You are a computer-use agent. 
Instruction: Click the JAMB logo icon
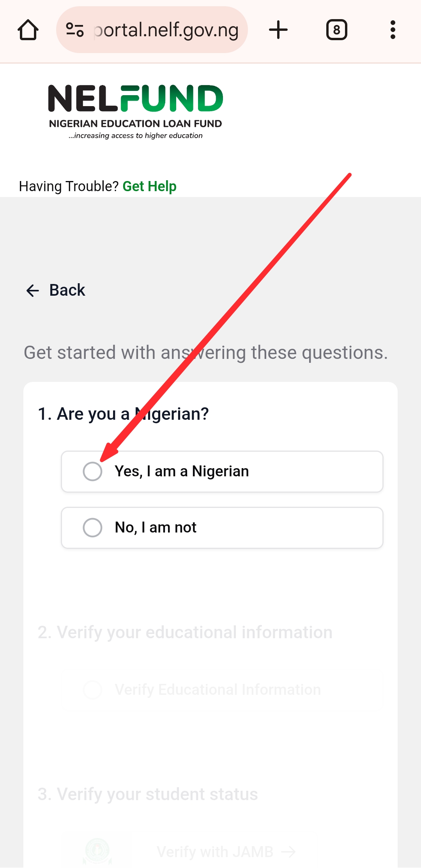[x=97, y=851]
